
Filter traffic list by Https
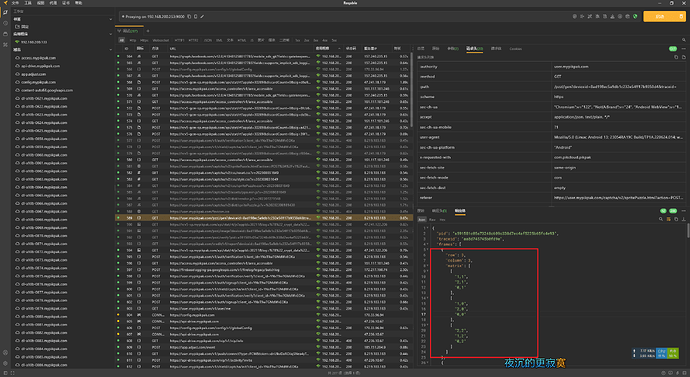pyautogui.click(x=144, y=40)
